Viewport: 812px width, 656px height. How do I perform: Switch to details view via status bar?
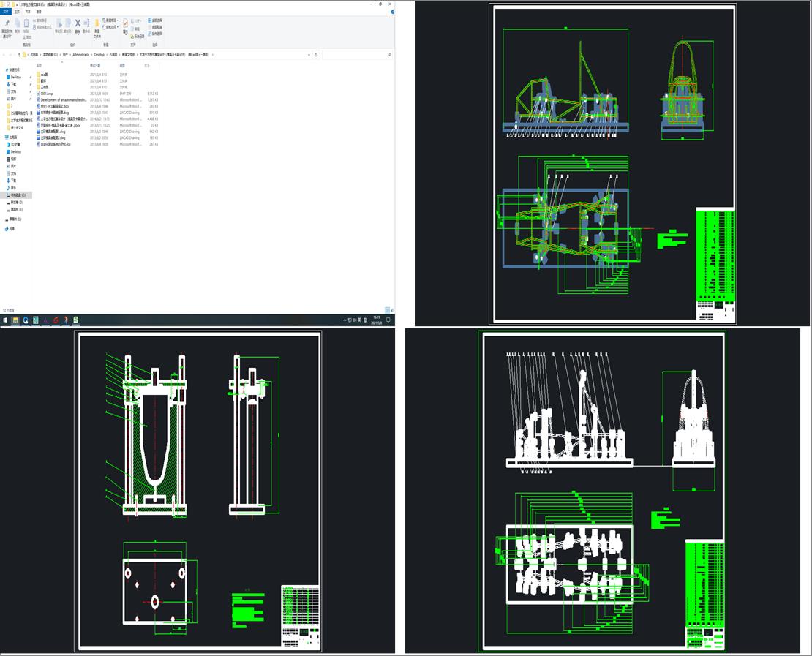pos(388,310)
